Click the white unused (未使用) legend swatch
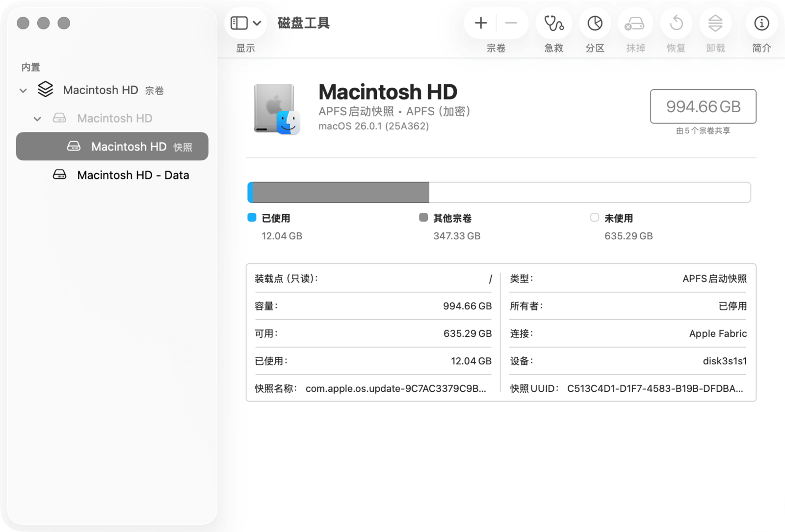 [x=594, y=218]
